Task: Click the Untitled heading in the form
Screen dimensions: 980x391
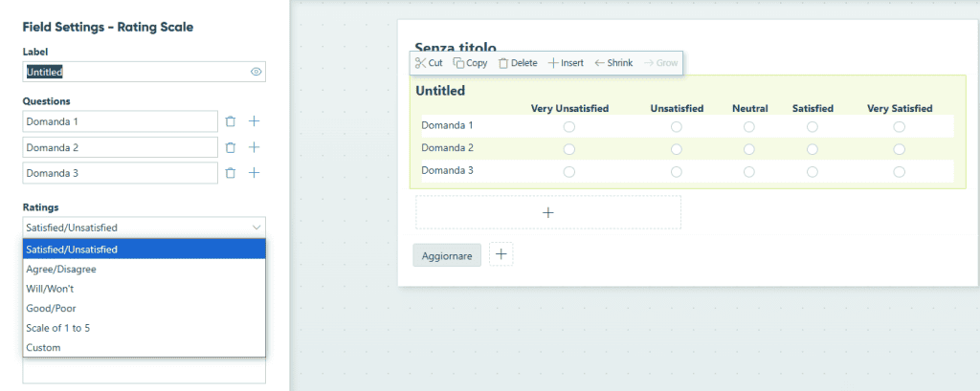Action: click(x=440, y=91)
